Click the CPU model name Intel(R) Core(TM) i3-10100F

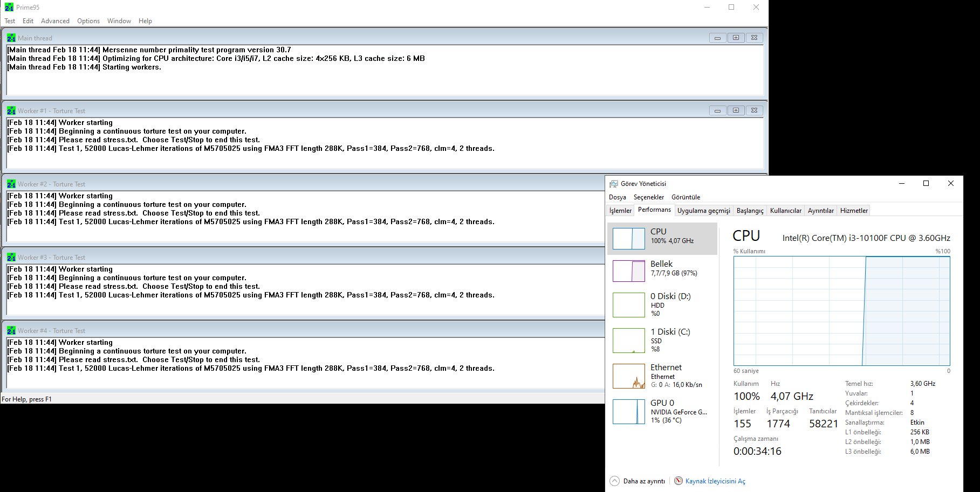[x=866, y=238]
